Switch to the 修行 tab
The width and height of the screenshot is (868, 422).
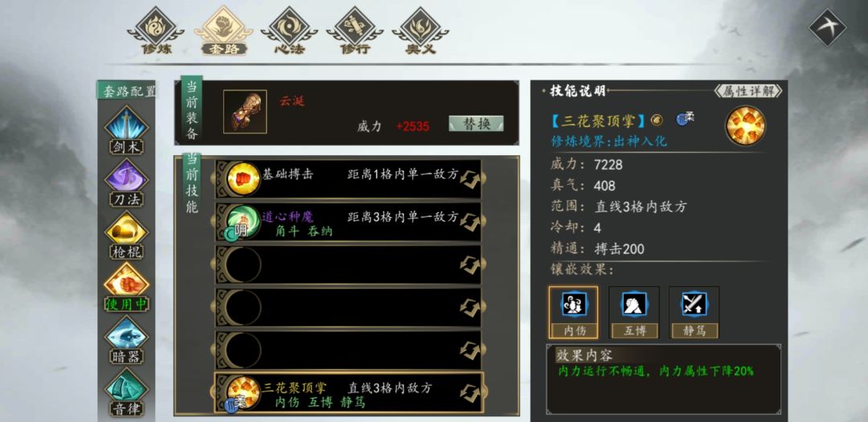(x=355, y=31)
